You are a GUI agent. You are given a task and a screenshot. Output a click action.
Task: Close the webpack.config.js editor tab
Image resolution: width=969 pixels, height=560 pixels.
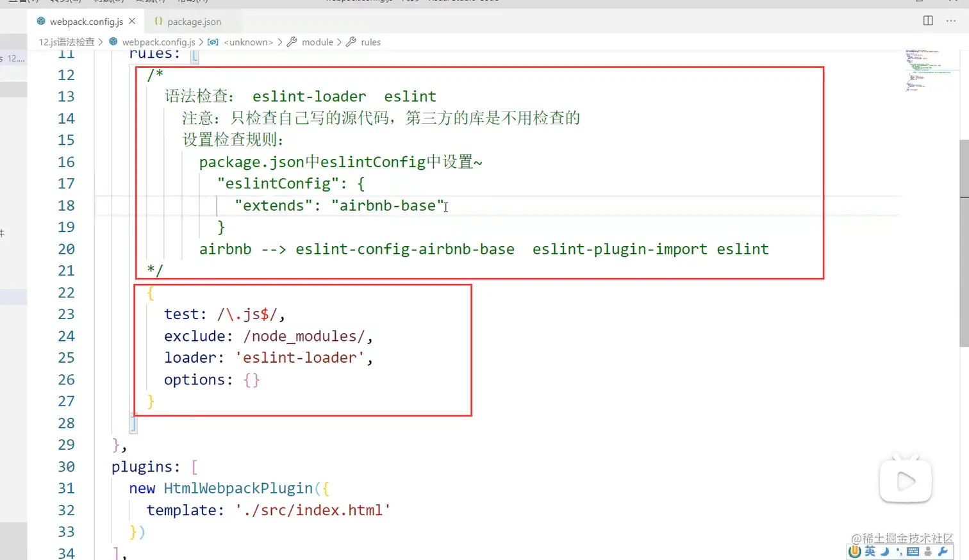click(132, 21)
